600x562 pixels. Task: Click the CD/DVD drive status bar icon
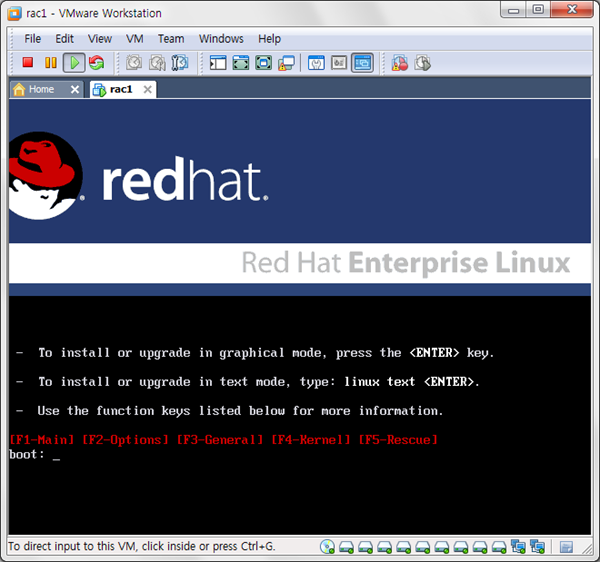[327, 547]
